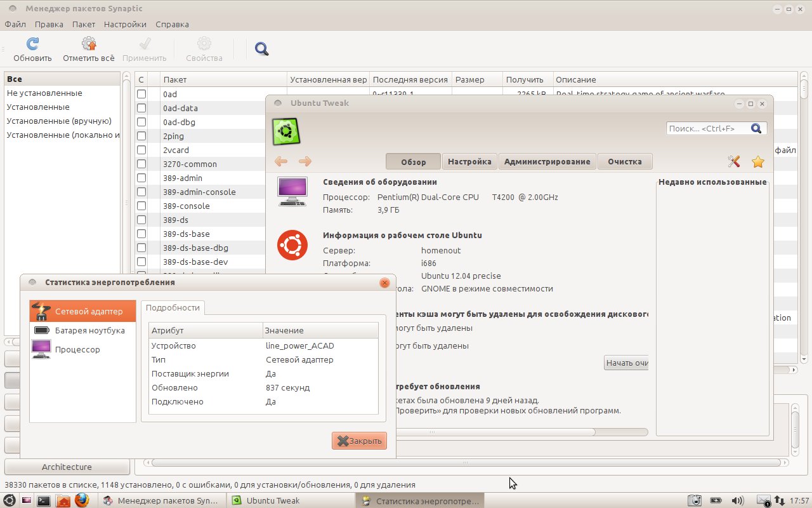Select the Подробности tab
Screen dimensions: 812x508
click(173, 307)
